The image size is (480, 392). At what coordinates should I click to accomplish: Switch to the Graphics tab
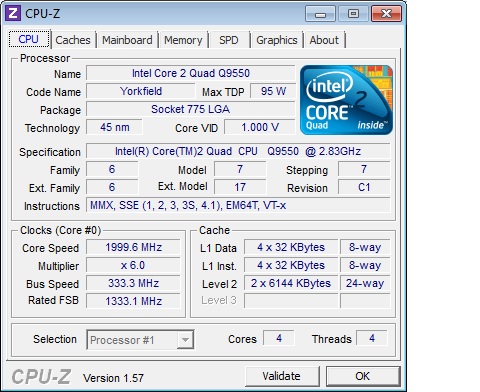coord(277,40)
